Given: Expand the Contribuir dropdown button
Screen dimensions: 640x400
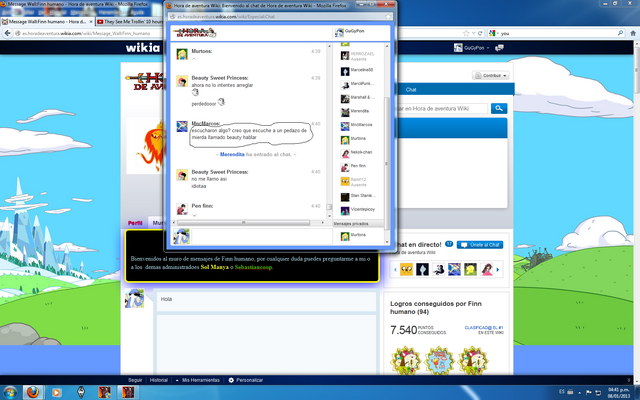Looking at the screenshot, I should point(491,76).
